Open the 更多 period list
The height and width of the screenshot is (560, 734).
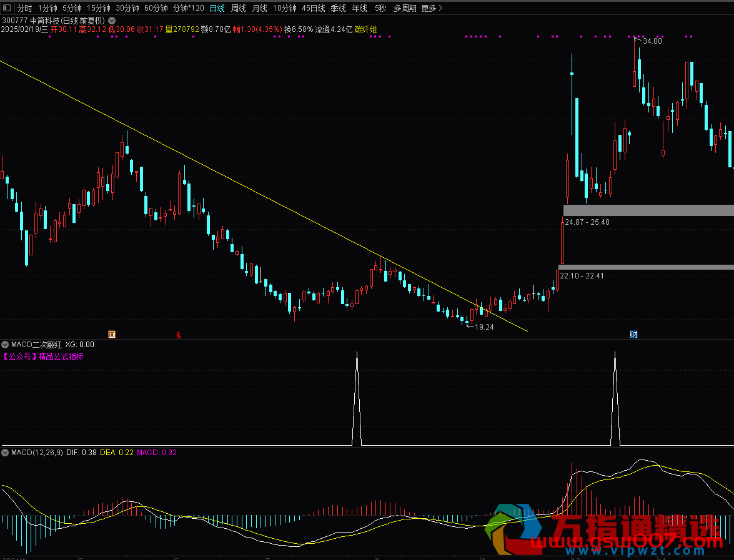(432, 8)
